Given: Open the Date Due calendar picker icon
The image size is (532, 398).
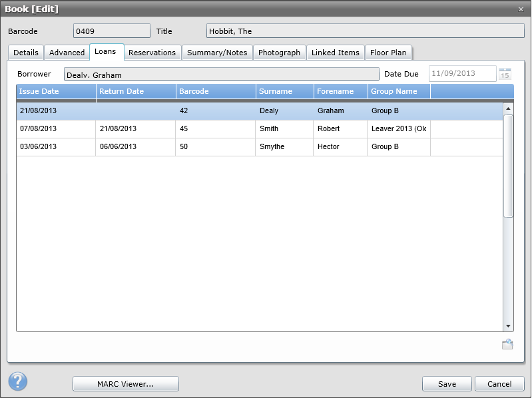Looking at the screenshot, I should tap(505, 74).
